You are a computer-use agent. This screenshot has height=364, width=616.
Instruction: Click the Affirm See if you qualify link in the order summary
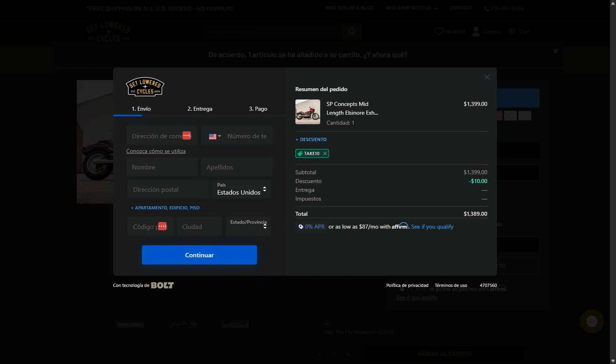432,227
